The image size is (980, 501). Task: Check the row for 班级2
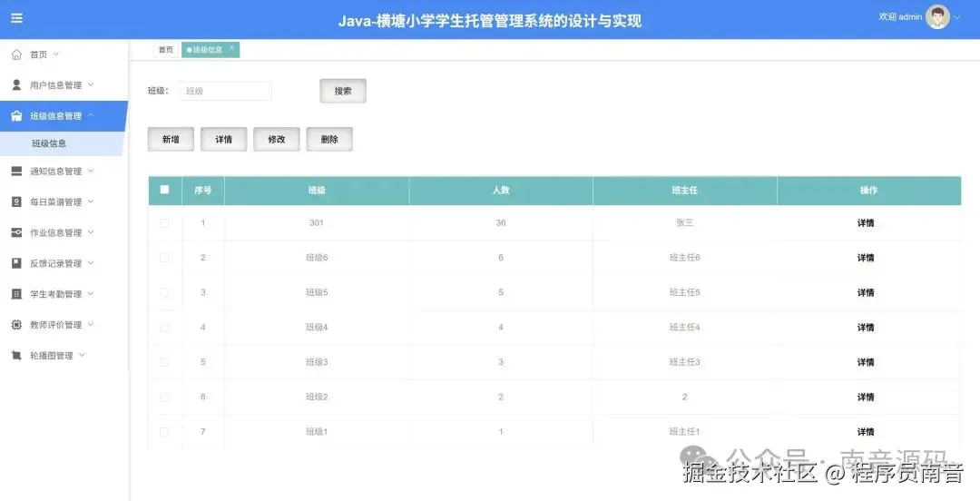click(164, 398)
